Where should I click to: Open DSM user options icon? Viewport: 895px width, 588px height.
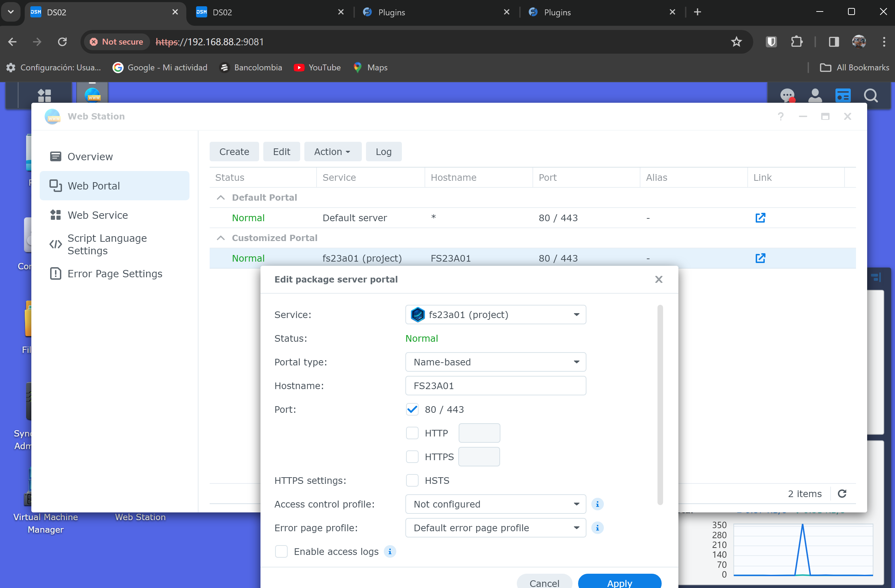(815, 95)
